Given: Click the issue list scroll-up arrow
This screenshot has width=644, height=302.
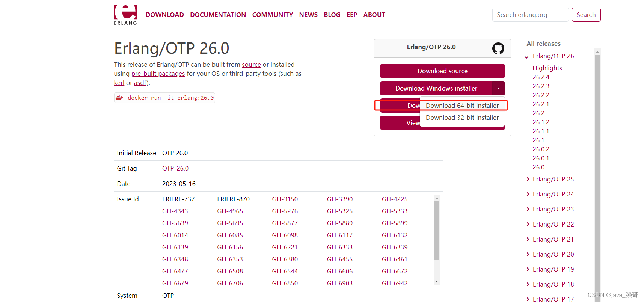Looking at the screenshot, I should click(x=437, y=198).
